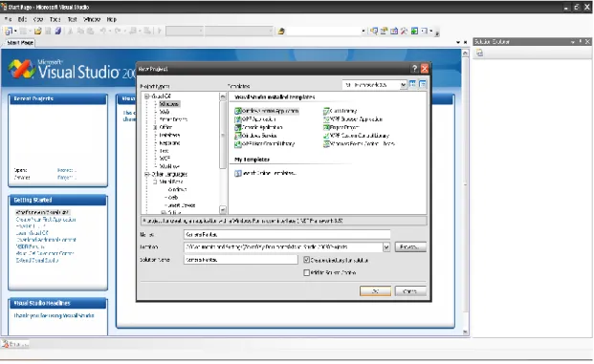Image resolution: width=594 pixels, height=364 pixels.
Task: Click the Cut toolbar icon
Action: tap(70, 31)
